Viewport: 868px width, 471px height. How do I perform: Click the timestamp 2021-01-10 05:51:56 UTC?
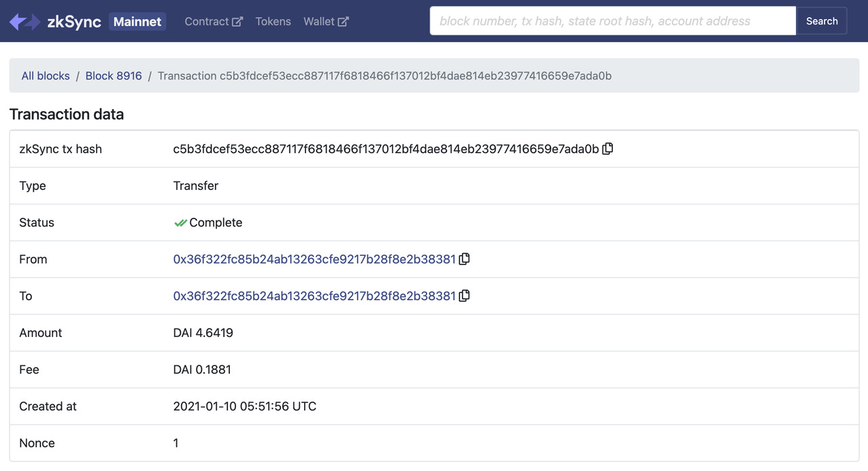tap(245, 406)
